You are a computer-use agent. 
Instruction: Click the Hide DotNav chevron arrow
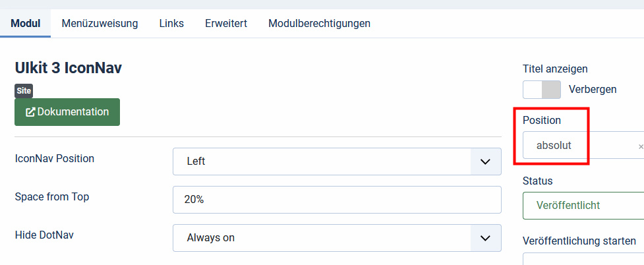pos(485,238)
